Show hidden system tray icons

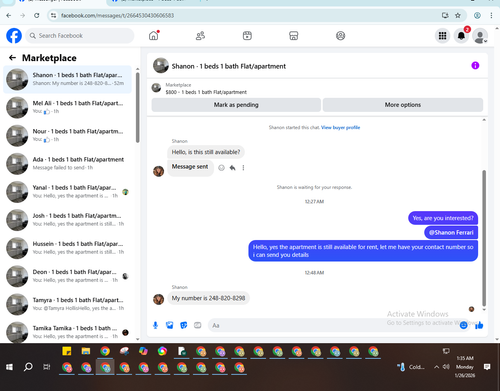point(436,367)
